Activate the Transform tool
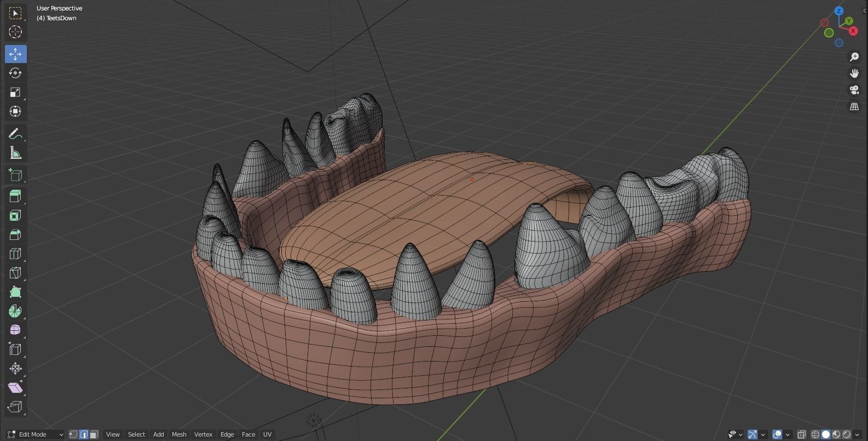 pyautogui.click(x=15, y=111)
